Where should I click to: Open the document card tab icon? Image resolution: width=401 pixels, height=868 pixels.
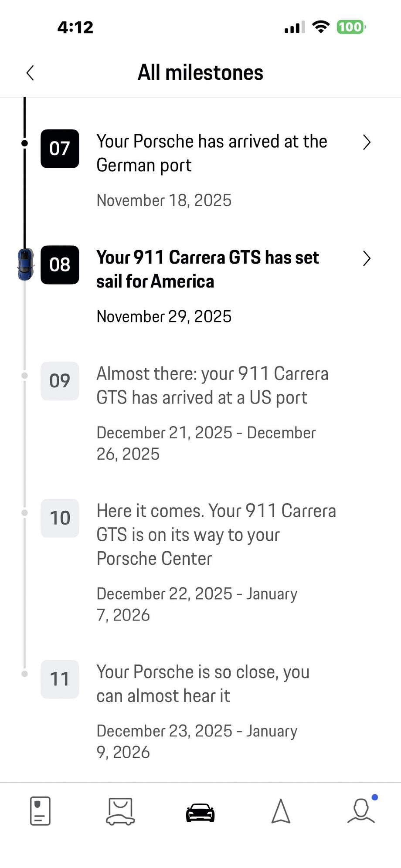click(40, 811)
